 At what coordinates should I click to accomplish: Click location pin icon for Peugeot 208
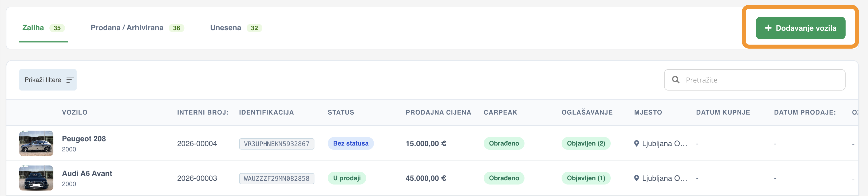click(x=637, y=144)
